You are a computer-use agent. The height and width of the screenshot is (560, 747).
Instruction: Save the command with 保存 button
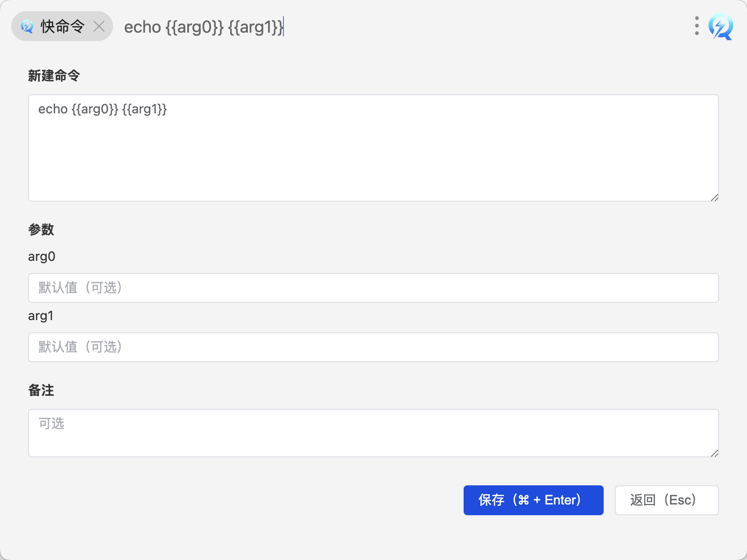coord(534,500)
